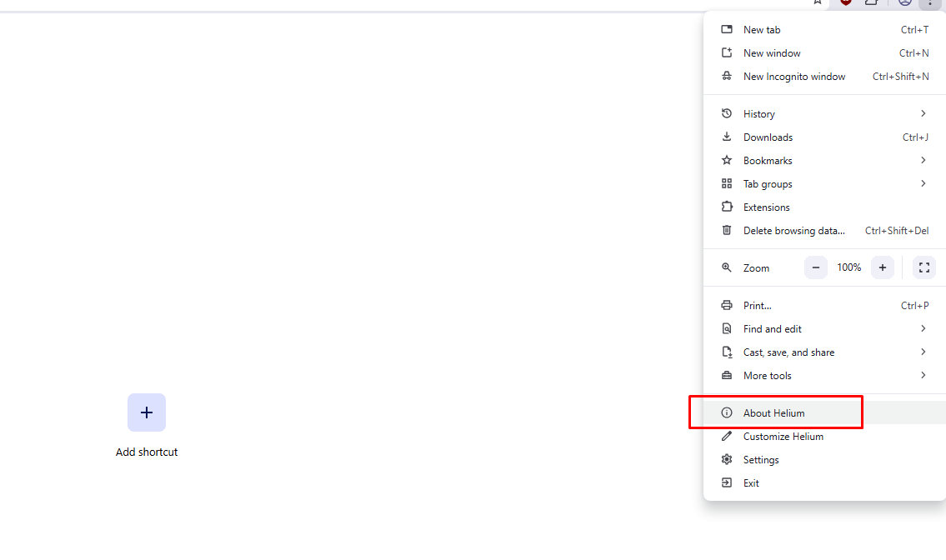Decrease zoom with the minus button
This screenshot has height=560, width=946.
[815, 267]
